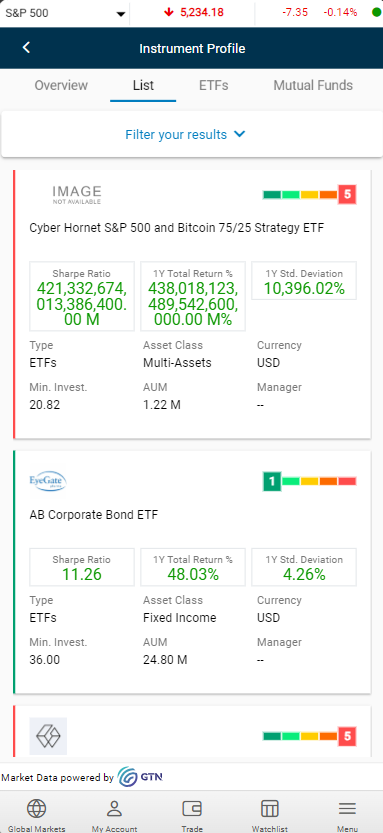Click the chevron beside Filter your results
The width and height of the screenshot is (383, 833).
pyautogui.click(x=240, y=134)
